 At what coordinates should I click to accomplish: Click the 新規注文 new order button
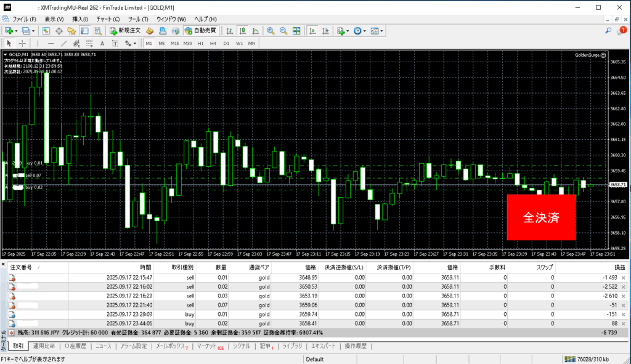pos(125,31)
